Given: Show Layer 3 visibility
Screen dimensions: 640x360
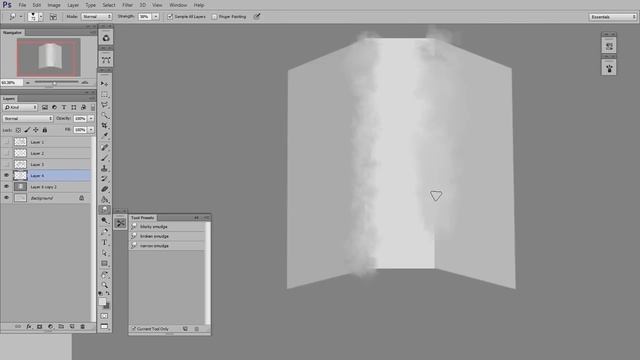Looking at the screenshot, I should [x=6, y=164].
